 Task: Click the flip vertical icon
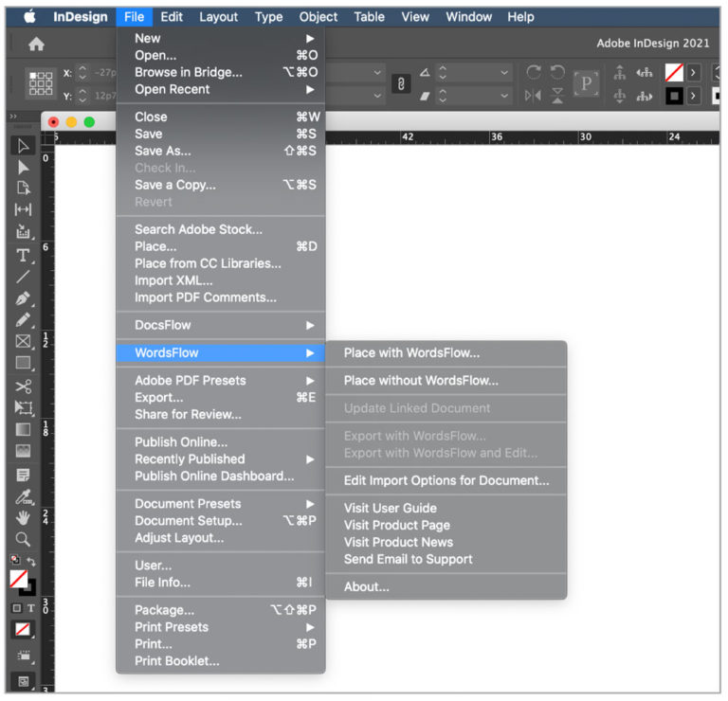coord(557,96)
